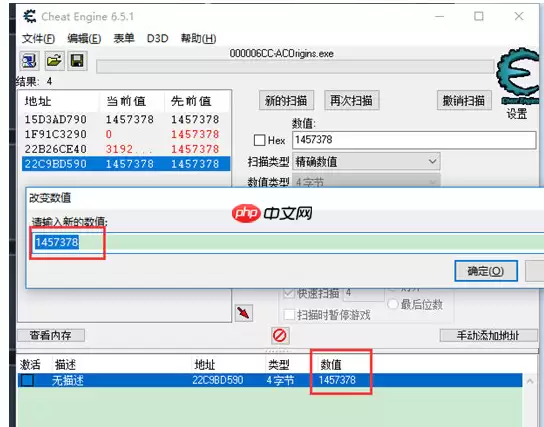Click the 数值 address list column header

pyautogui.click(x=331, y=365)
